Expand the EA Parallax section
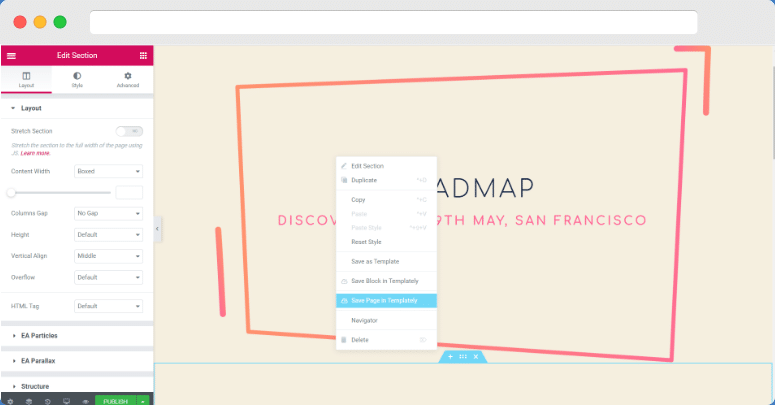Image resolution: width=775 pixels, height=405 pixels. point(77,361)
